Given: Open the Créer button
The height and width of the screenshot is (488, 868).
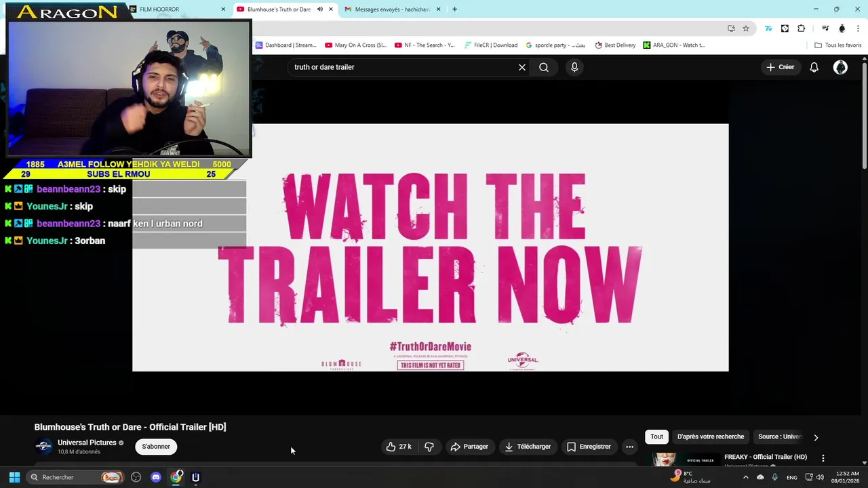Looking at the screenshot, I should coord(781,67).
